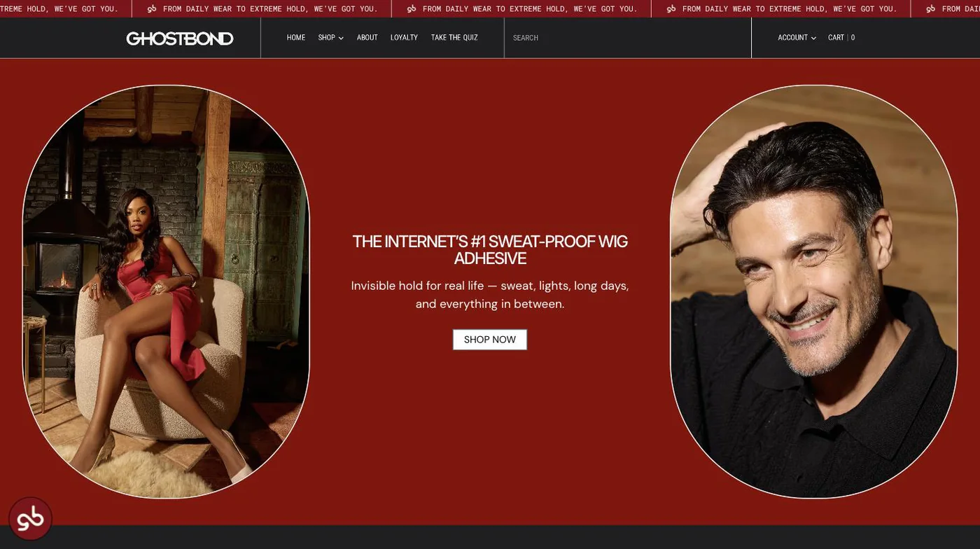
Task: Go to the About page
Action: tap(367, 38)
